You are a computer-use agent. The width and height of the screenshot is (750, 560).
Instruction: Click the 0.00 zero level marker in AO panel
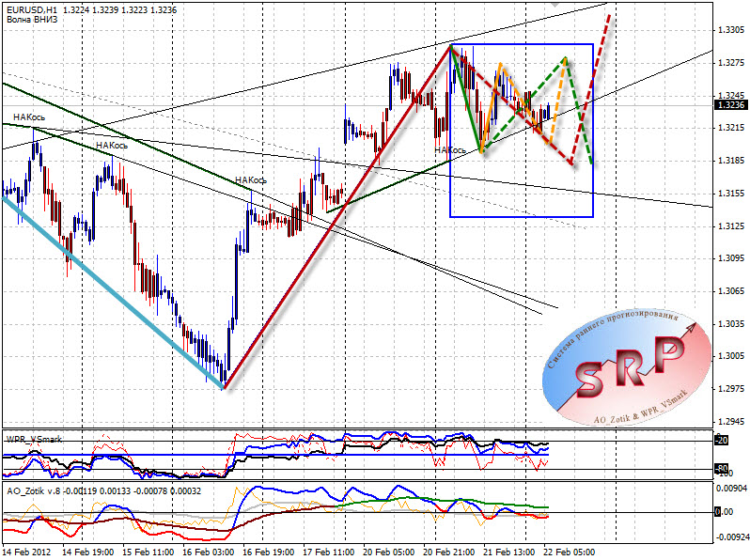[725, 512]
